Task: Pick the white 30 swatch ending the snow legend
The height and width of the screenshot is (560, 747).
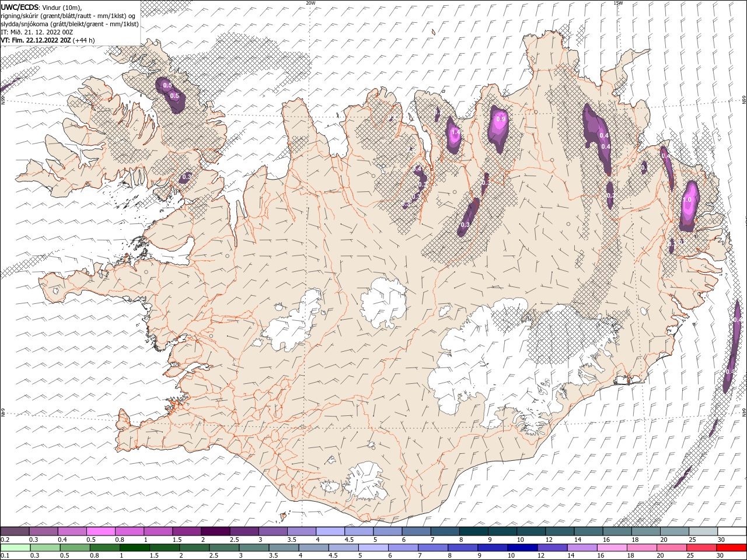Action: [732, 531]
